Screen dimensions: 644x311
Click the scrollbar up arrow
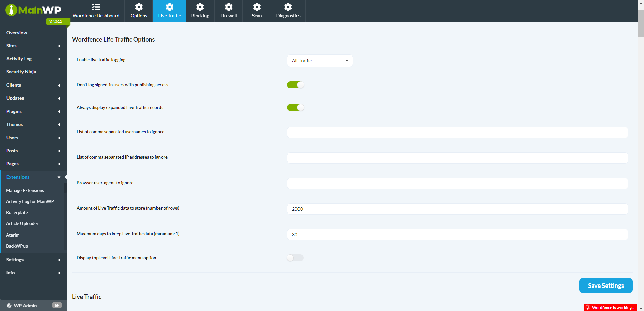pos(641,3)
